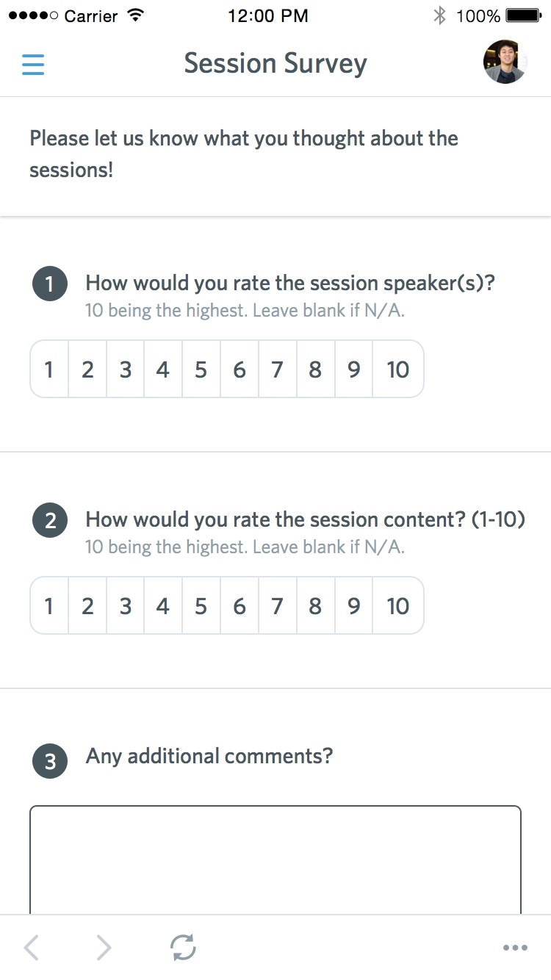Open the Session Survey title header
551x980 pixels.
point(275,63)
